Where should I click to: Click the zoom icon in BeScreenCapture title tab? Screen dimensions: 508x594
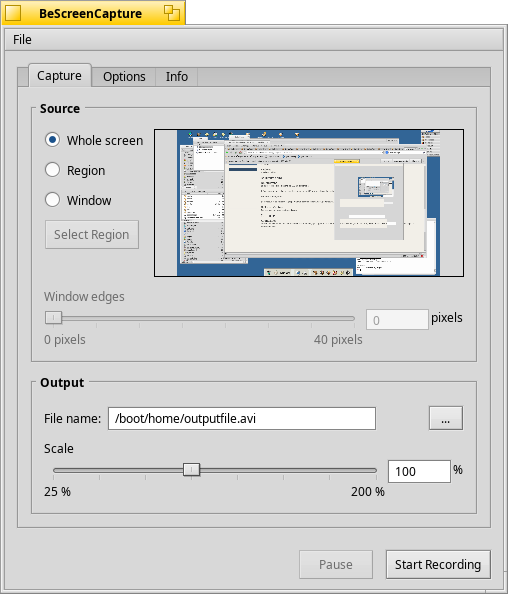(x=172, y=13)
